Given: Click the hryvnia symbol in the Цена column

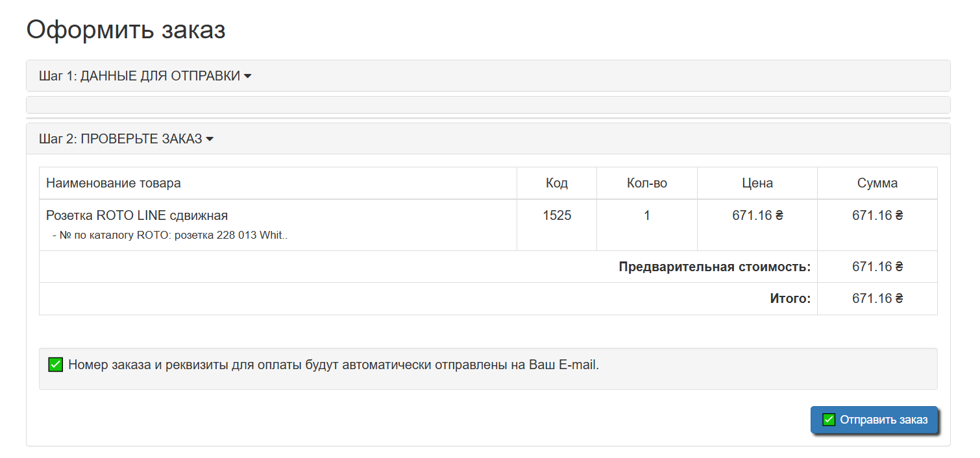Looking at the screenshot, I should pyautogui.click(x=779, y=215).
